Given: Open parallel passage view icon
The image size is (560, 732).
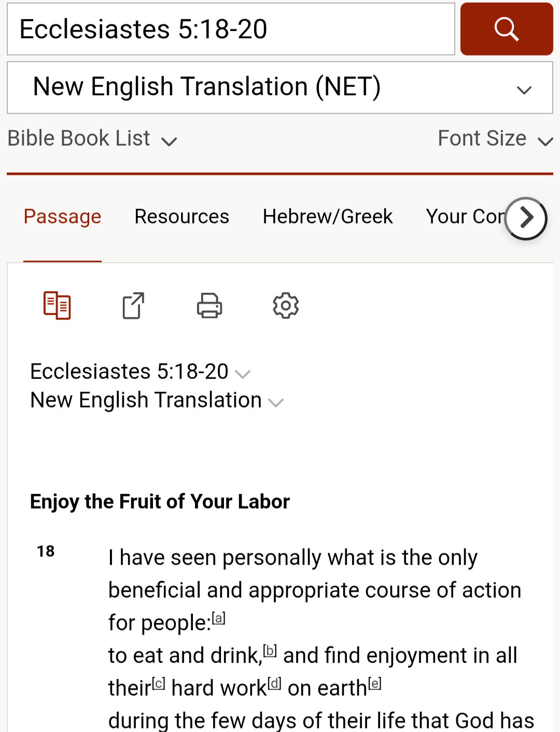Looking at the screenshot, I should click(x=57, y=305).
